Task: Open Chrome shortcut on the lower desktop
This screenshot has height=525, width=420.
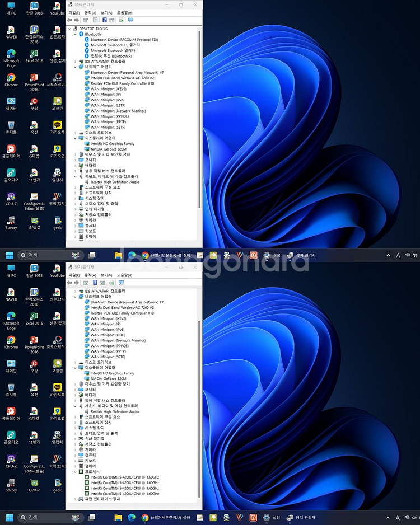Action: [11, 342]
